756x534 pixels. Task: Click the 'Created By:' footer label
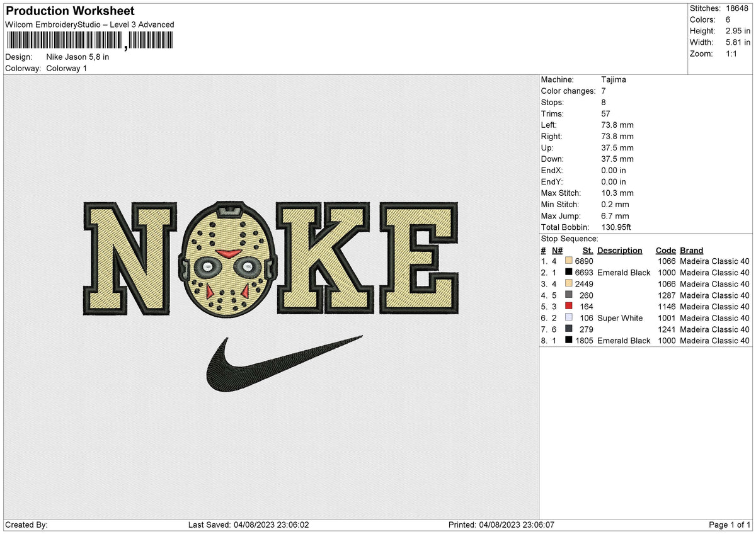[26, 525]
